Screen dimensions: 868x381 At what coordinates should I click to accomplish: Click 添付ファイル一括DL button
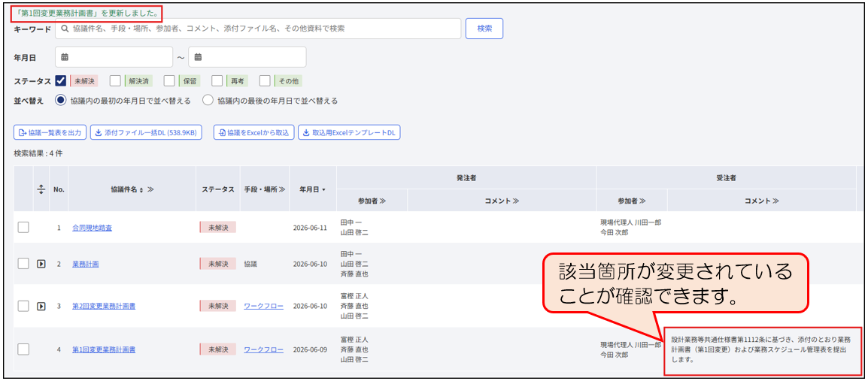[146, 133]
